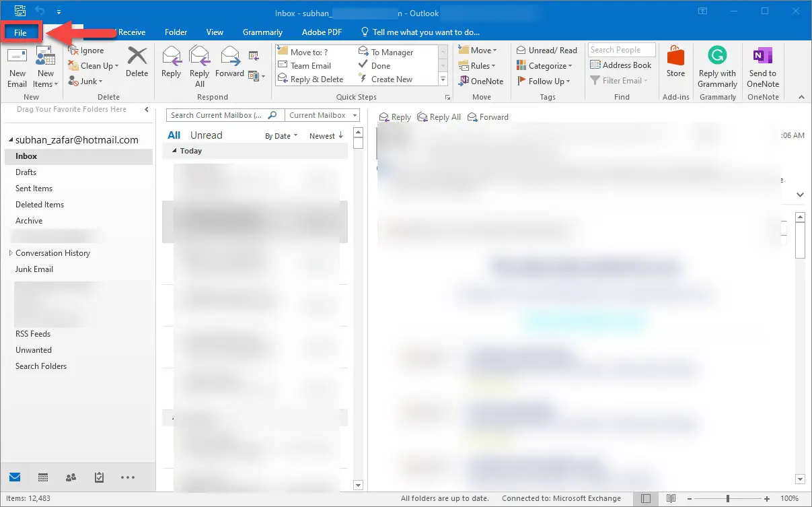Expand the Conversation History folder

click(10, 253)
